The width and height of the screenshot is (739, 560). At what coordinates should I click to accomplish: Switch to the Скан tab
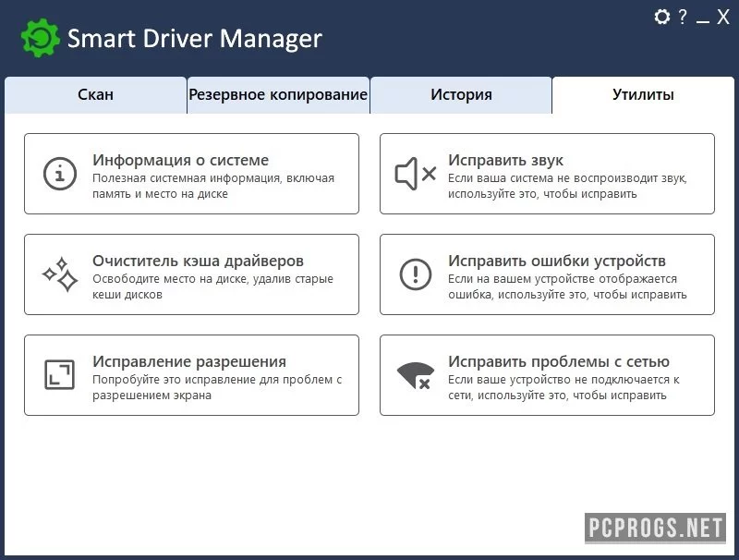96,95
